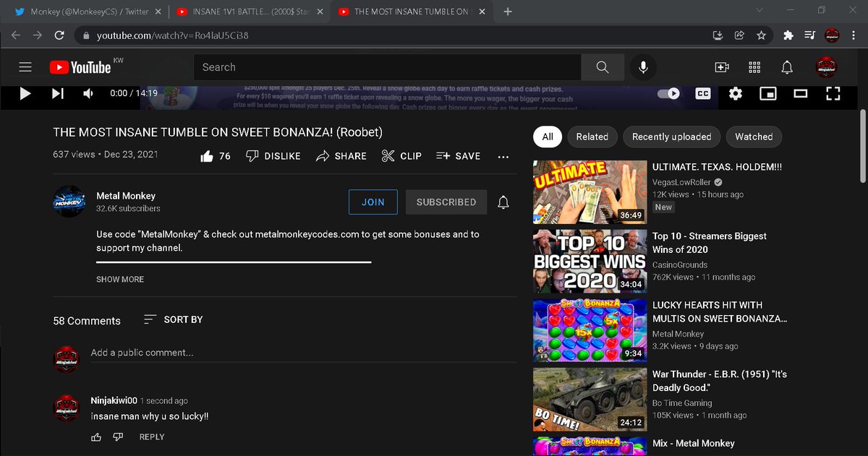Open the browser extensions puzzle icon
Viewport: 868px width, 456px height.
[788, 35]
